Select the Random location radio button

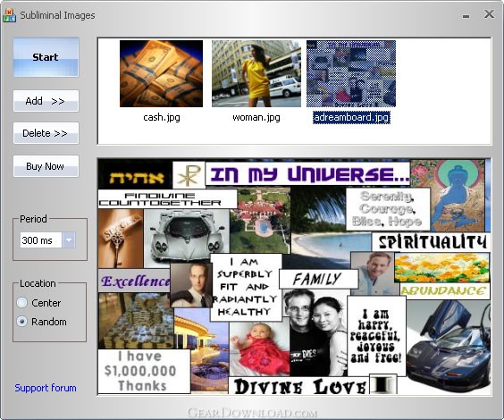click(x=21, y=322)
